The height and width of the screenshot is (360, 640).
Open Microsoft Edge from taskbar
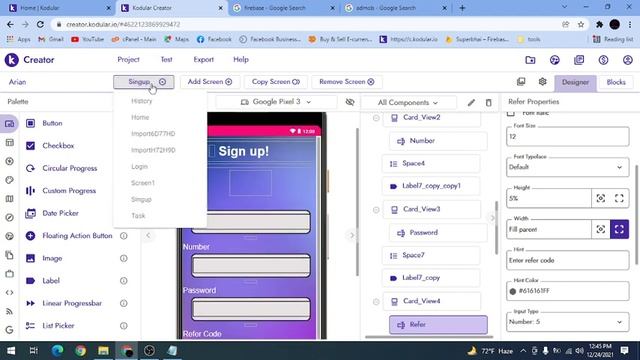coord(58,351)
